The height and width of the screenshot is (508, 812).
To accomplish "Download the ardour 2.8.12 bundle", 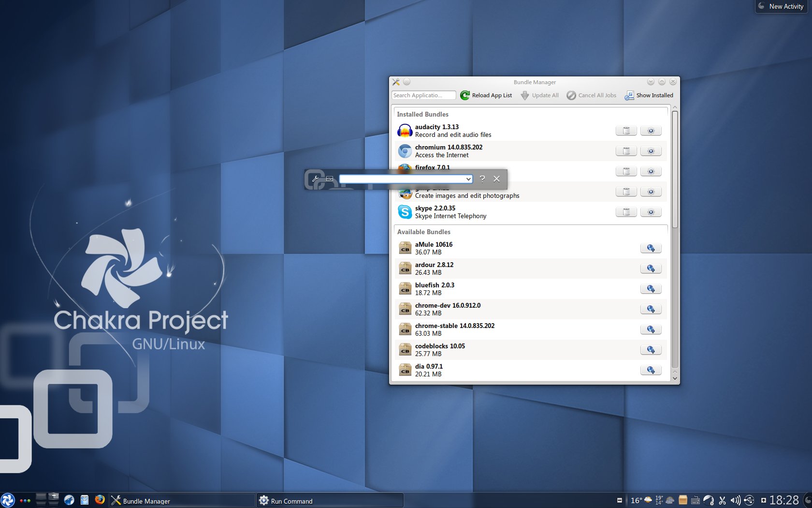I will 651,269.
